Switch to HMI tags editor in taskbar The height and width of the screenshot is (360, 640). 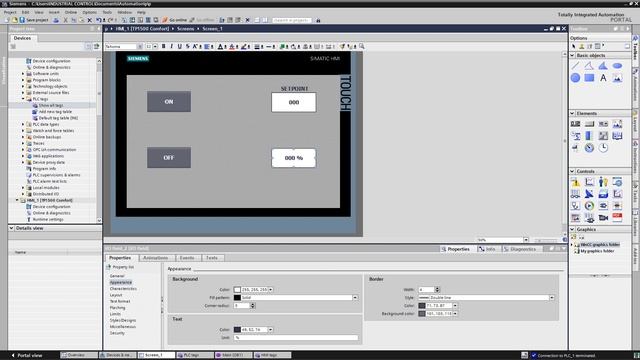click(x=272, y=355)
